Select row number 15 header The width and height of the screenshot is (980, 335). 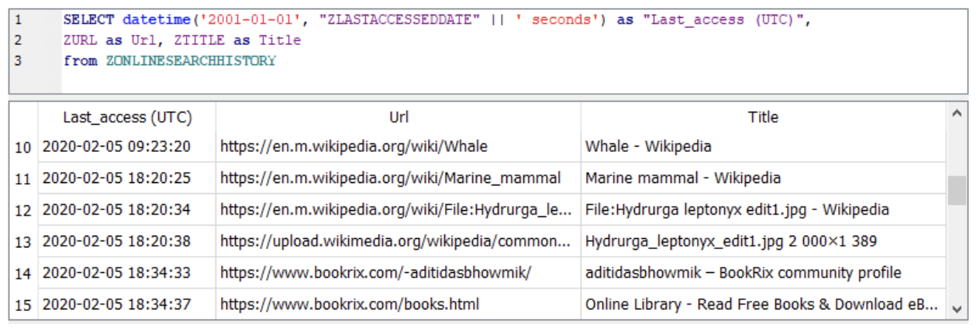tap(23, 305)
